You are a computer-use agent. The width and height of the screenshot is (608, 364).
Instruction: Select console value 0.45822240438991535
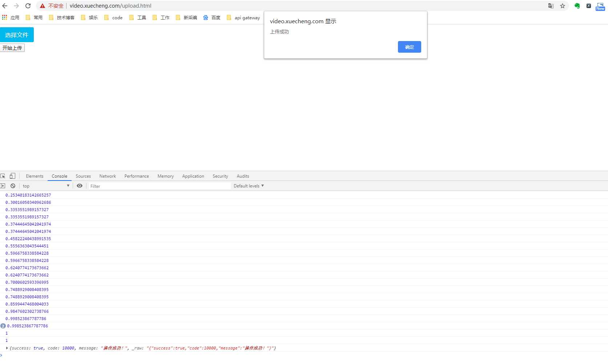click(28, 239)
